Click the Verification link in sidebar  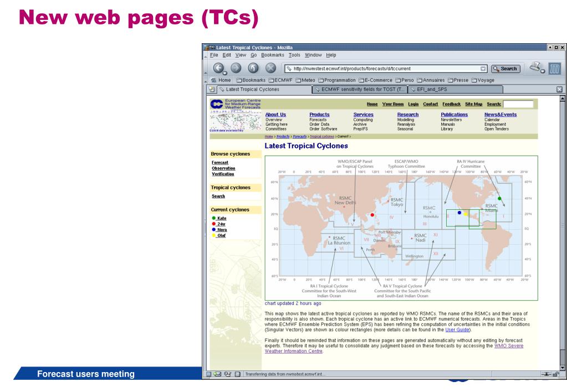click(x=223, y=174)
